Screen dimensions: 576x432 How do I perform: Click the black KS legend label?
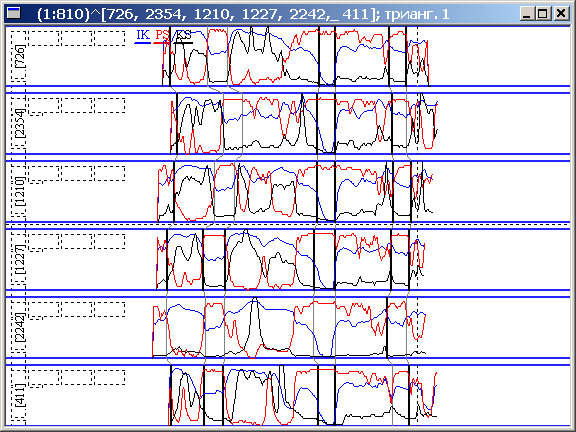coord(183,35)
